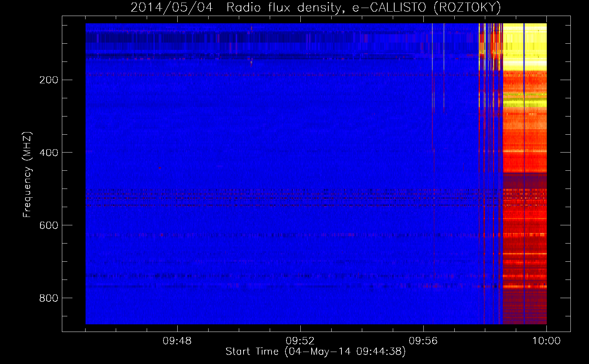Click the 09:48 time tick label
Image resolution: width=589 pixels, height=364 pixels.
click(177, 341)
